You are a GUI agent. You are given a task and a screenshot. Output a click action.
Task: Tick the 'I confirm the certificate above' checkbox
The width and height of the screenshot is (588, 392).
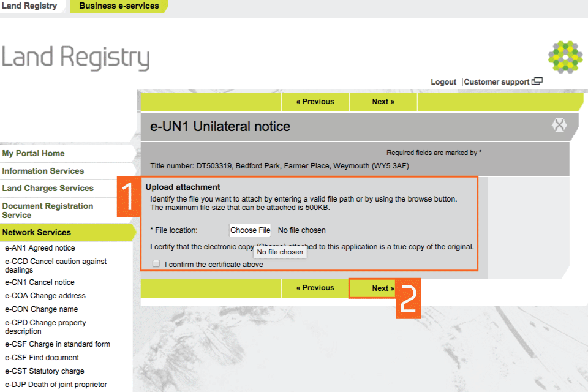tap(156, 264)
